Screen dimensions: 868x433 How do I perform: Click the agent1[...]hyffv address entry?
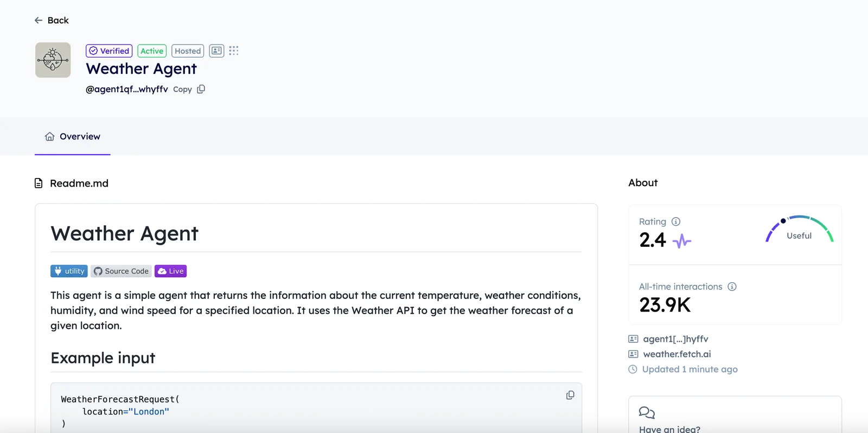pyautogui.click(x=675, y=339)
